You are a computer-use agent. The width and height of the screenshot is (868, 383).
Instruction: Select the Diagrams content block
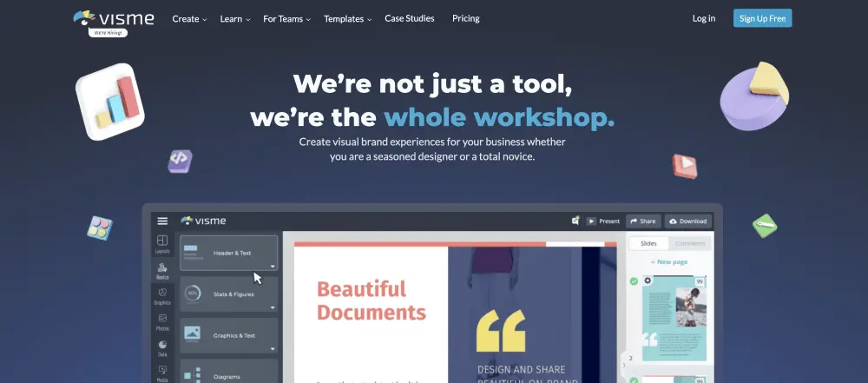click(x=228, y=372)
